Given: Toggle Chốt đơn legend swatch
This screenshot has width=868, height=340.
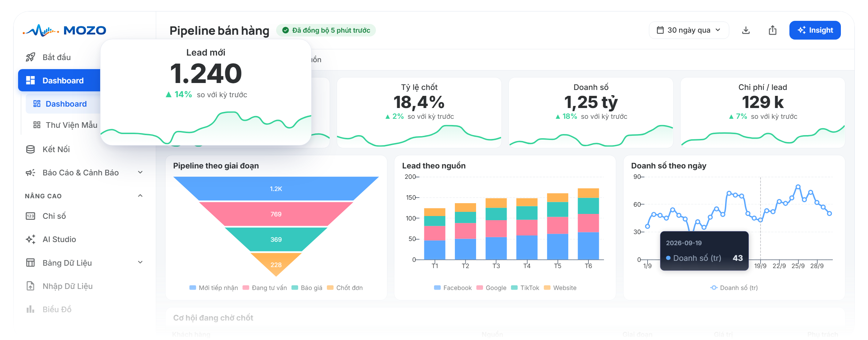Looking at the screenshot, I should click(x=330, y=288).
